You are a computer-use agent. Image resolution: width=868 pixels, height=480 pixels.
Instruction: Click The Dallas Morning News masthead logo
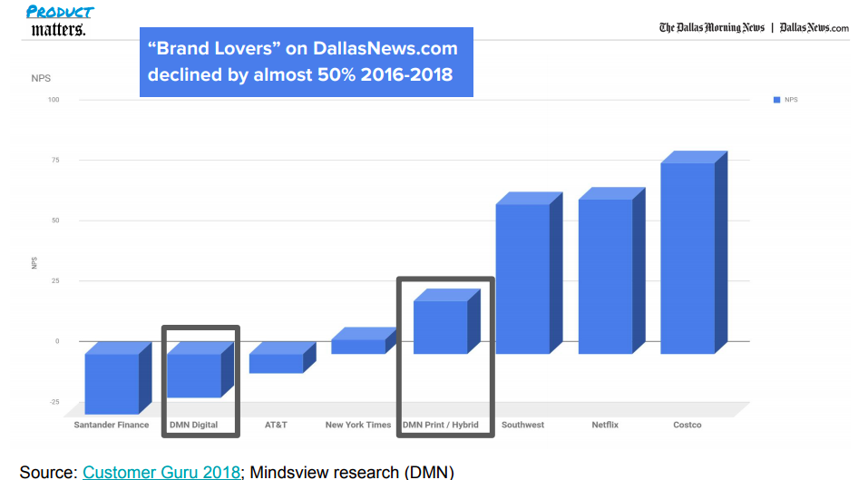tap(711, 28)
